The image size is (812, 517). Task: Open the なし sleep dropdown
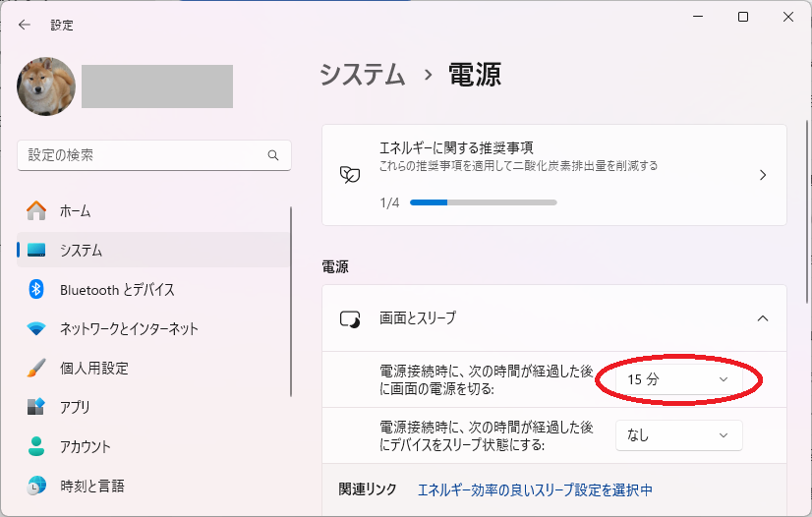pos(679,435)
